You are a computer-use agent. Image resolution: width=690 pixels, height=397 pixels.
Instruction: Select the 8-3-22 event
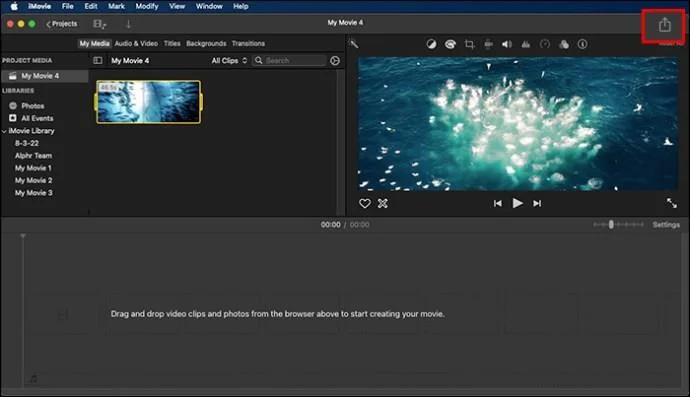click(27, 143)
